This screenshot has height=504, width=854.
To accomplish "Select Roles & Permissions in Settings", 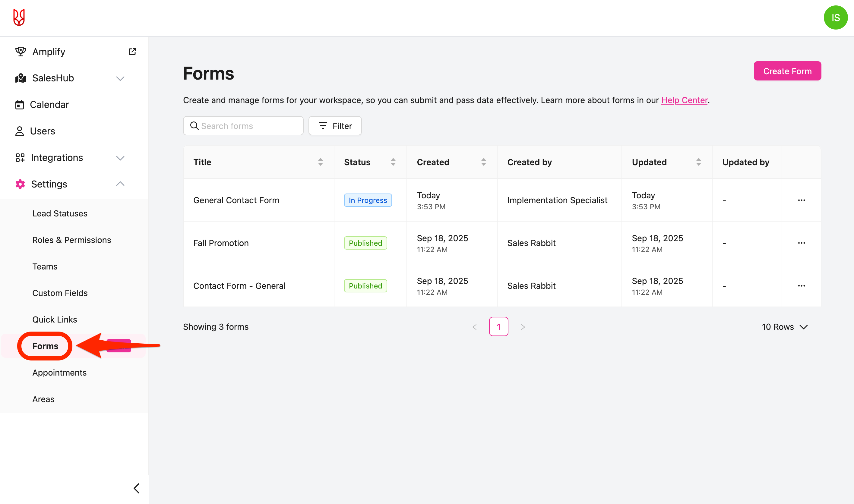I will coord(72,240).
